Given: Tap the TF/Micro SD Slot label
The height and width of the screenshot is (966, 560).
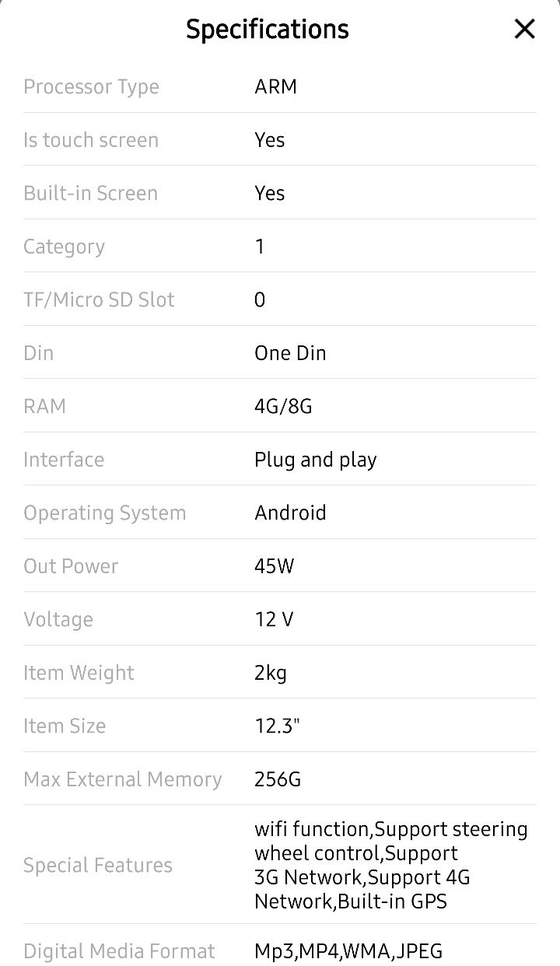Looking at the screenshot, I should pos(99,299).
